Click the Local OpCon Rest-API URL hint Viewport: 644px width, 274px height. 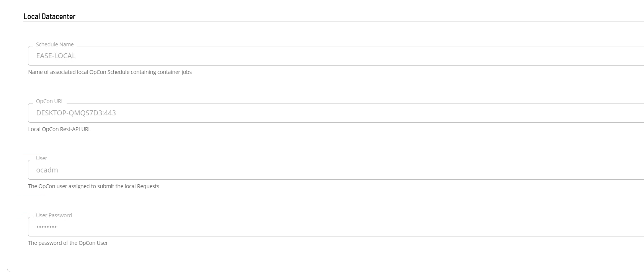[x=59, y=129]
